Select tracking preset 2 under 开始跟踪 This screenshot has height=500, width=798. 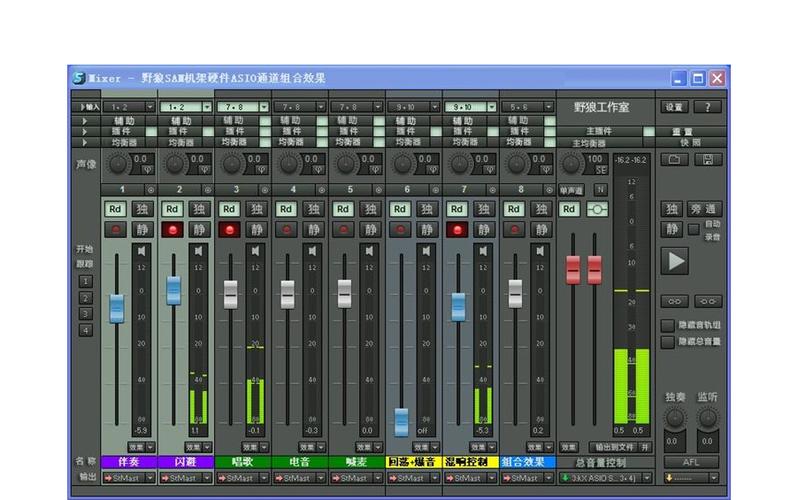tap(86, 298)
